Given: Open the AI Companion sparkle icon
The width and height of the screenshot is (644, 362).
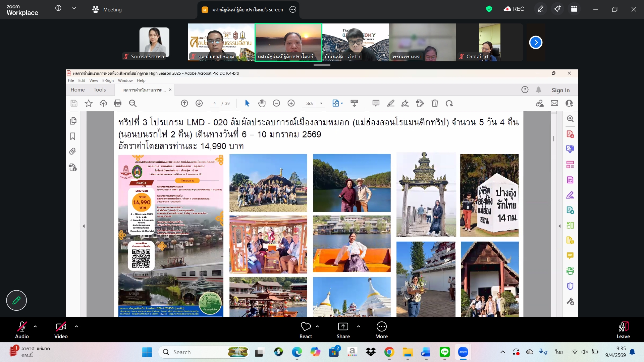Looking at the screenshot, I should 557,9.
